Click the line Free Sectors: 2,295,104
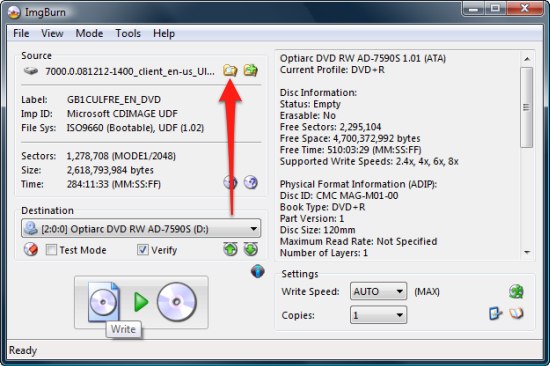Image resolution: width=550 pixels, height=366 pixels. pyautogui.click(x=330, y=127)
